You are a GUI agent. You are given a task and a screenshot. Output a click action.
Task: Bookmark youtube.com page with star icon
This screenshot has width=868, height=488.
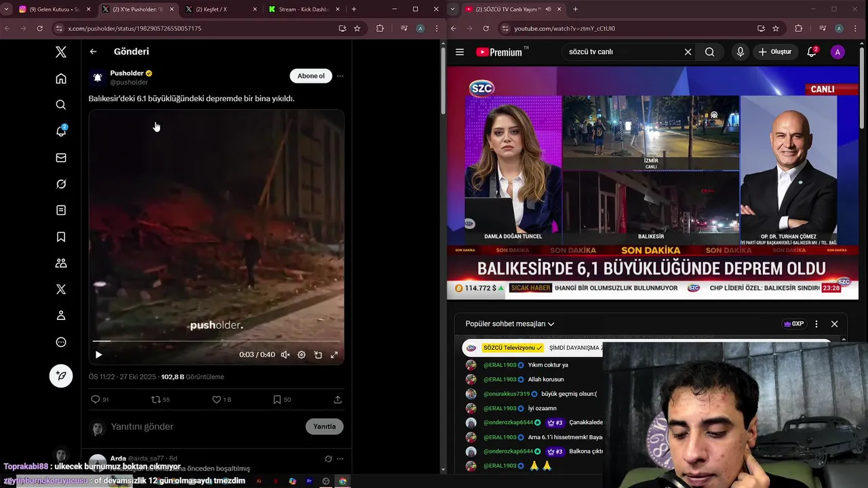(776, 28)
